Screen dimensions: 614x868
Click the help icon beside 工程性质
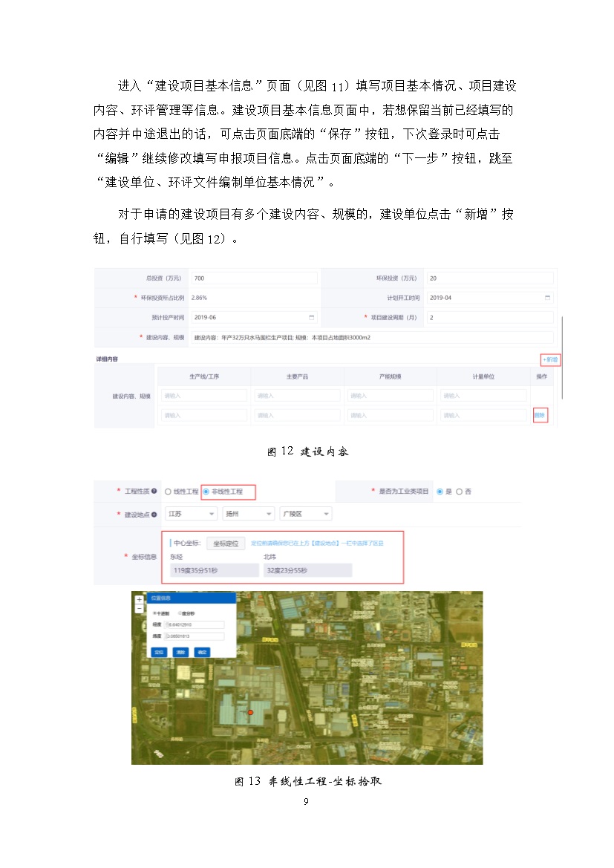tap(154, 492)
